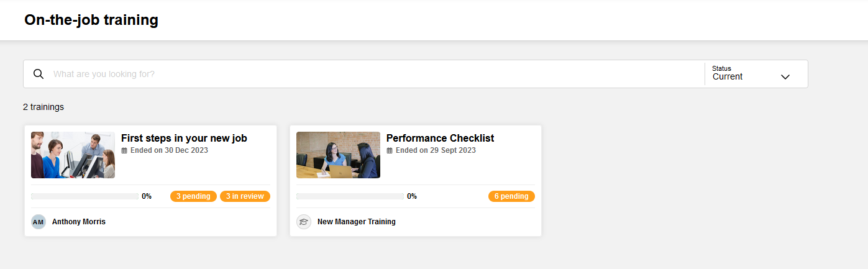This screenshot has width=868, height=269.
Task: Click the '3 pending' badge
Action: tap(193, 196)
